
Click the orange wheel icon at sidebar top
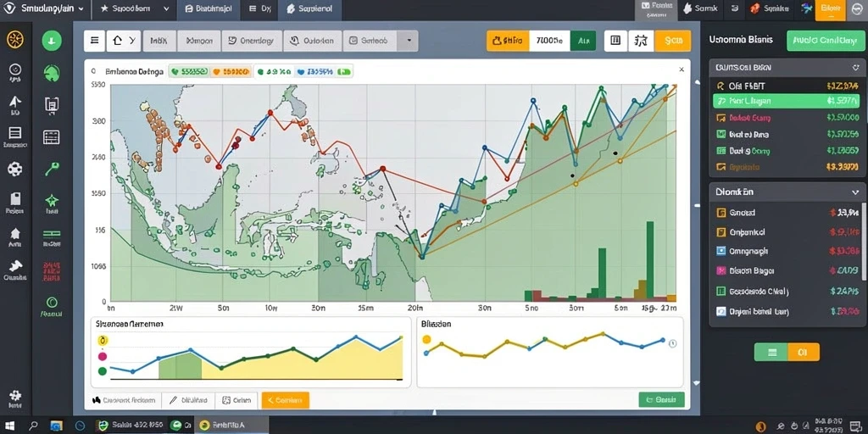(x=15, y=39)
